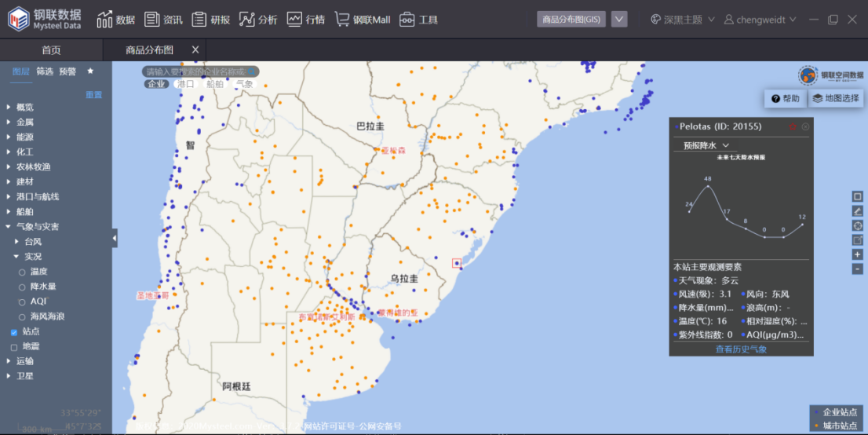
Task: Close the Pelotas station info panel
Action: pyautogui.click(x=805, y=126)
